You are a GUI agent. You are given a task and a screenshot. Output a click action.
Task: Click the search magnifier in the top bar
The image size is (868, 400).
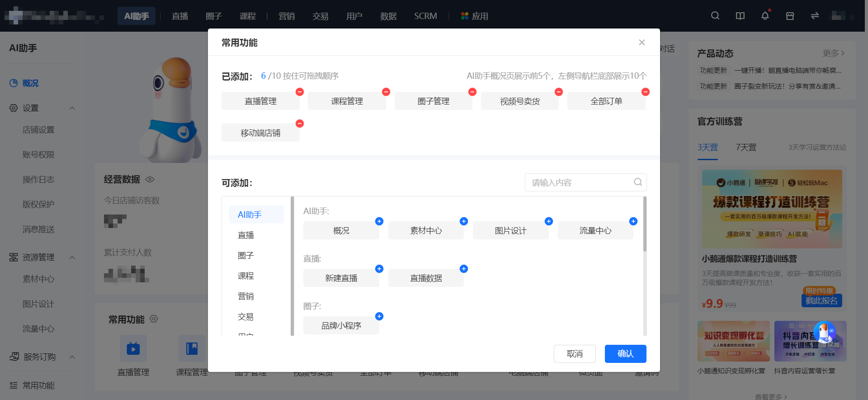(x=715, y=16)
